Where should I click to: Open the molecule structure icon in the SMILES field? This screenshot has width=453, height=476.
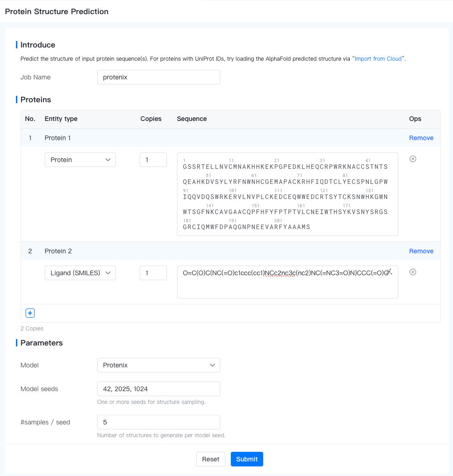(x=389, y=272)
